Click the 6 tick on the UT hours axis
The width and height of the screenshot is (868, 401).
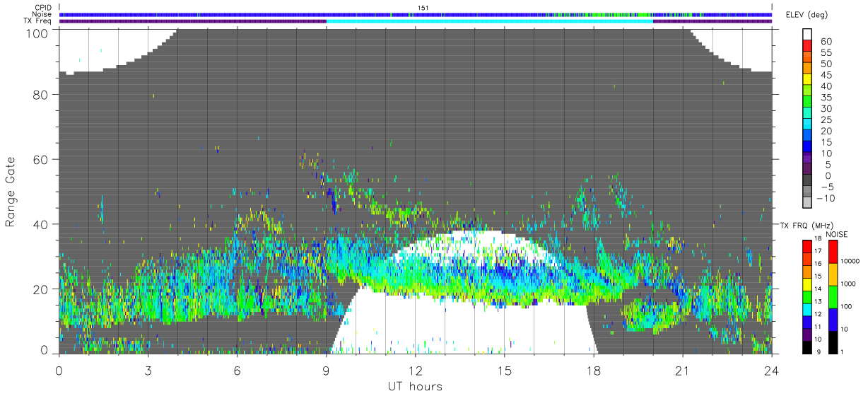point(237,370)
